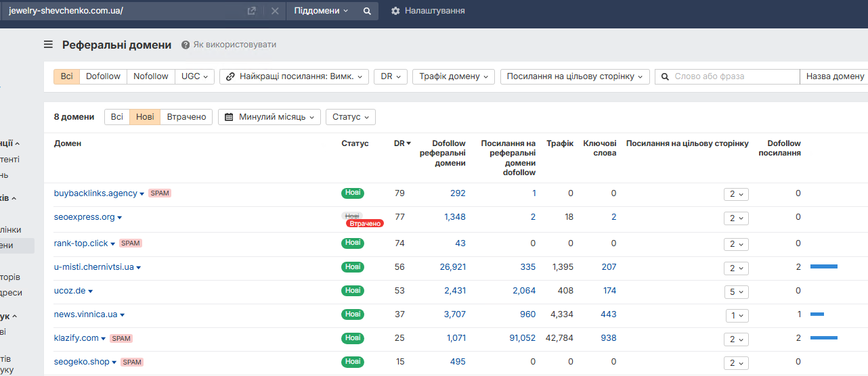Open the Трафік домену filter dropdown

453,76
